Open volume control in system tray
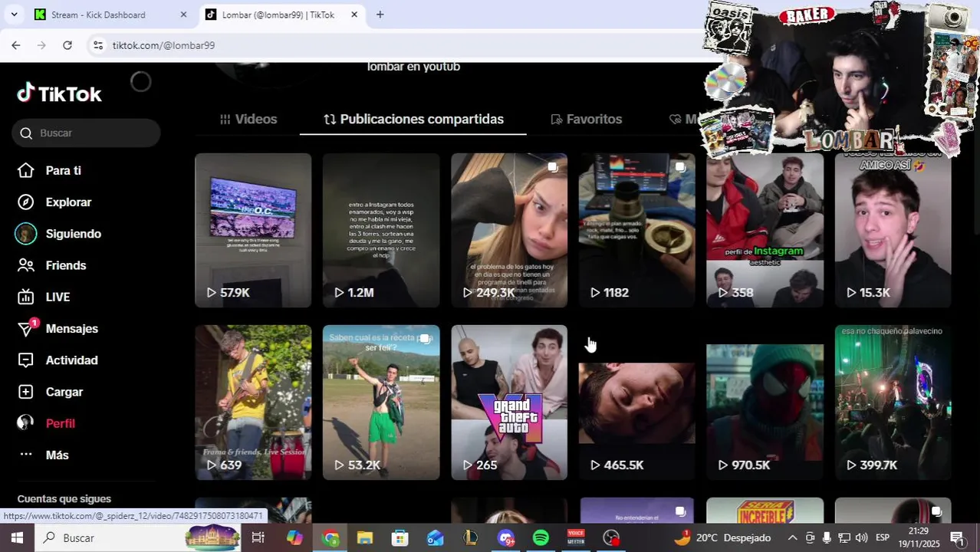 coord(861,537)
